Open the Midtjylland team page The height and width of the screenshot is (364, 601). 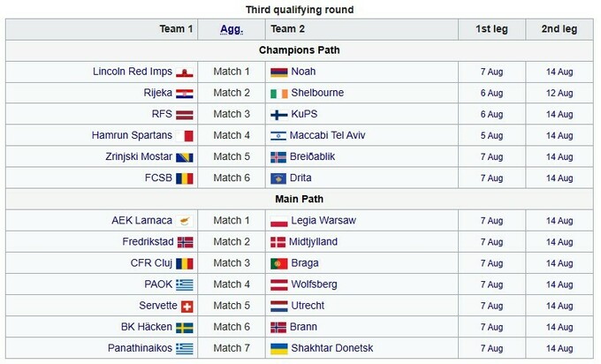tap(314, 242)
